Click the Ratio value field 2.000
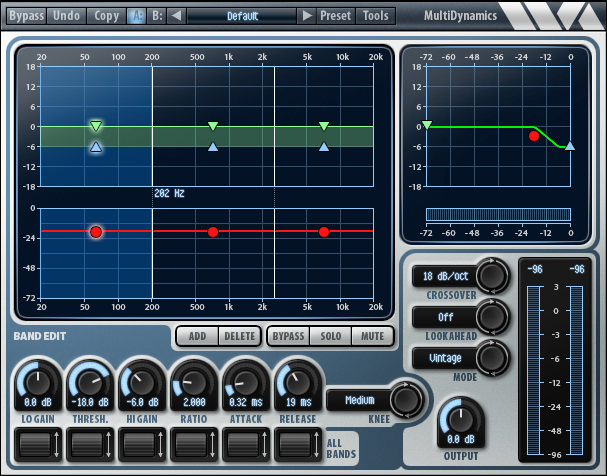 click(194, 402)
